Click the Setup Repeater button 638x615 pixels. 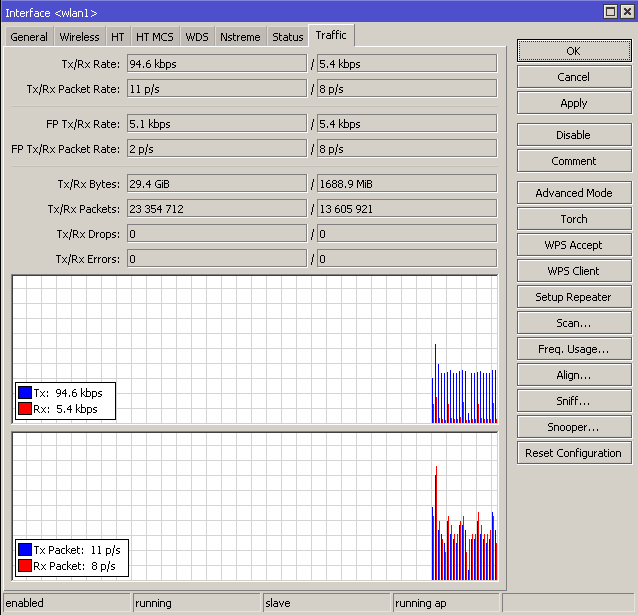(573, 297)
